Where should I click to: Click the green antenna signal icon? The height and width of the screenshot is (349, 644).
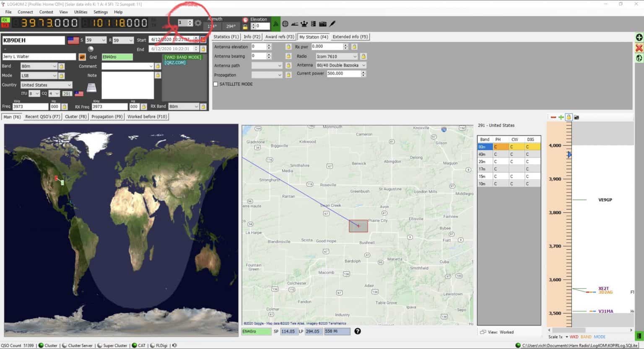275,23
